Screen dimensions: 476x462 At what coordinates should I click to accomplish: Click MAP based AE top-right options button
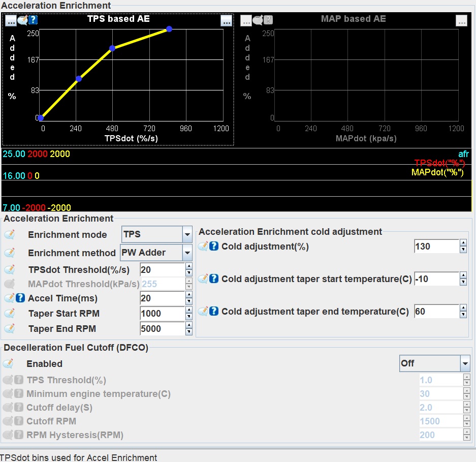tap(461, 21)
